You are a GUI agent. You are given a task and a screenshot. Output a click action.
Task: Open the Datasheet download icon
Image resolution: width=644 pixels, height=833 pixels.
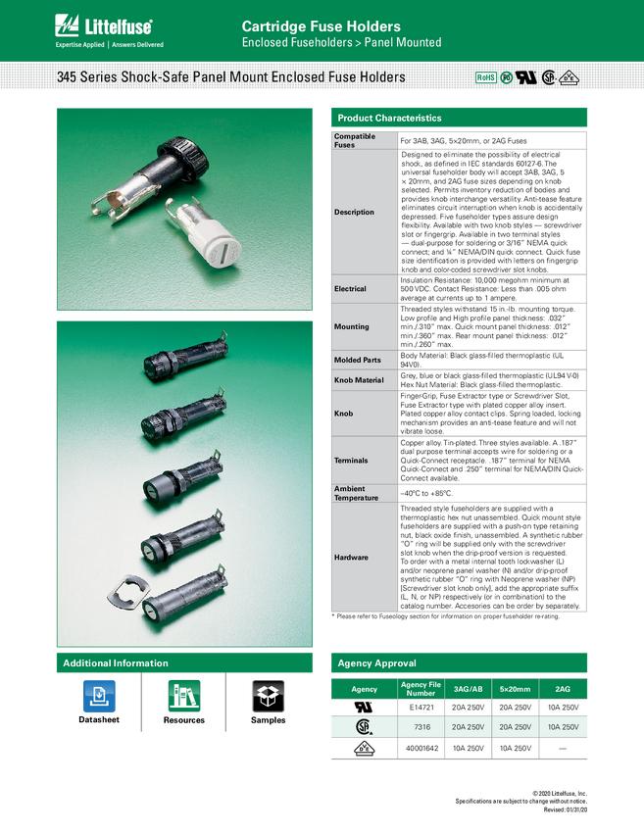[x=99, y=696]
